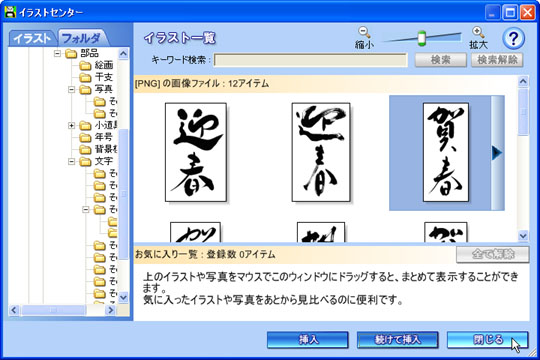Image resolution: width=540 pixels, height=360 pixels.
Task: Click the 挿入 button
Action: 308,340
